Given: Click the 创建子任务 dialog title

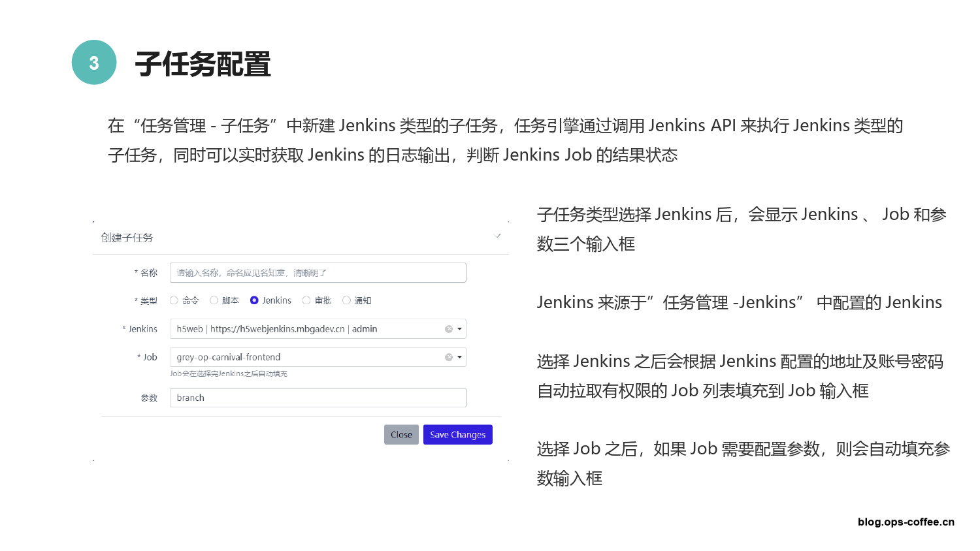Looking at the screenshot, I should click(x=127, y=238).
